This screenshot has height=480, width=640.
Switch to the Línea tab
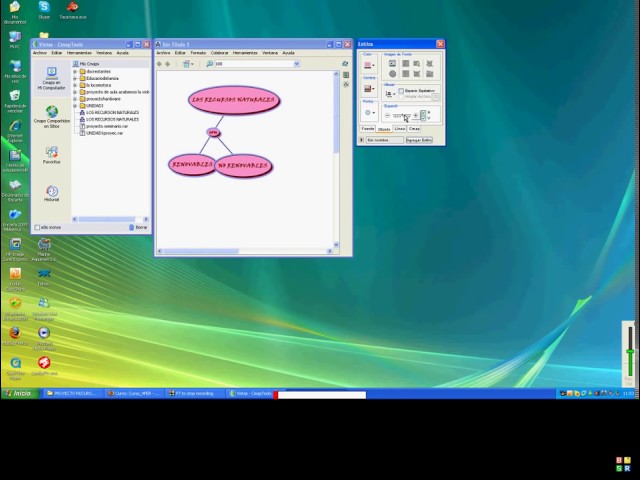pyautogui.click(x=400, y=129)
